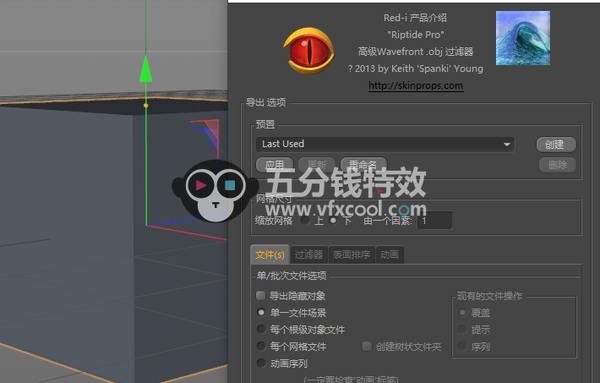The width and height of the screenshot is (600, 383).
Task: Click the 创建 preset button
Action: pos(556,145)
